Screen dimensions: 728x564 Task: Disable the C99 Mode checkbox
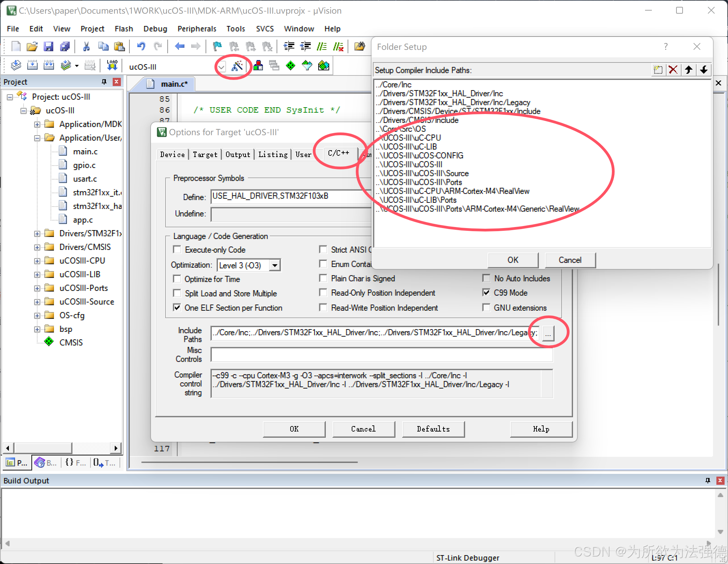[487, 293]
